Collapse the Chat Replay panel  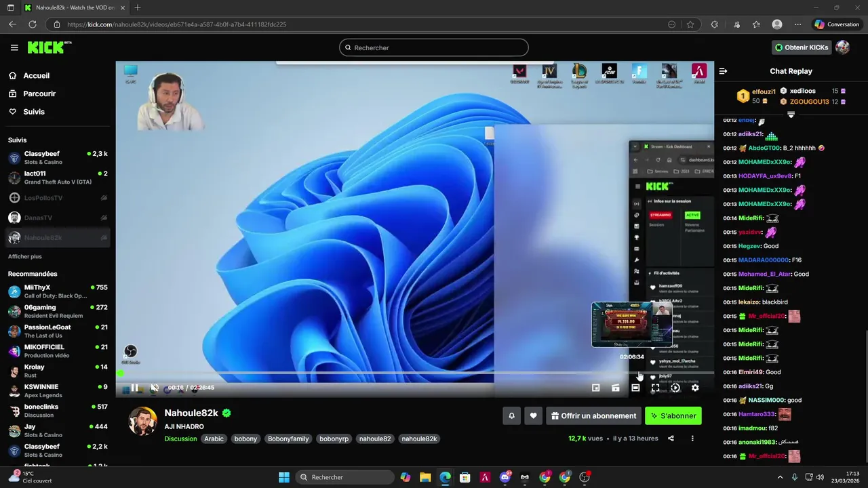(x=723, y=71)
